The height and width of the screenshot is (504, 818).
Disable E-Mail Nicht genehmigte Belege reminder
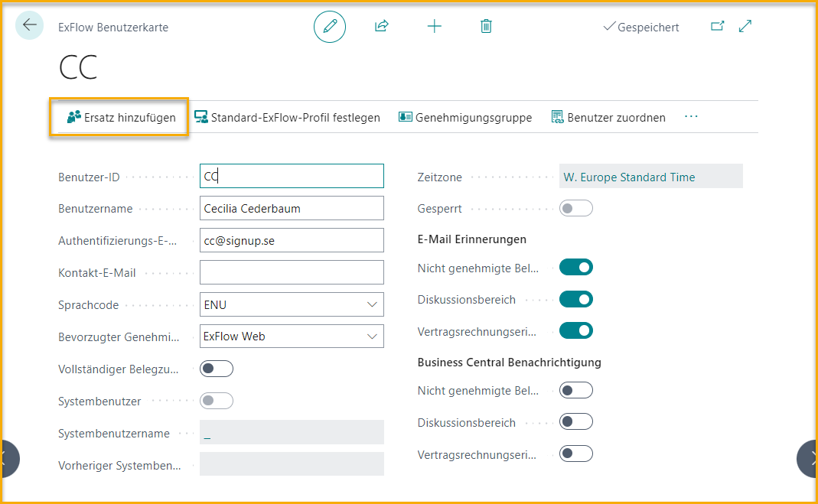tap(576, 268)
